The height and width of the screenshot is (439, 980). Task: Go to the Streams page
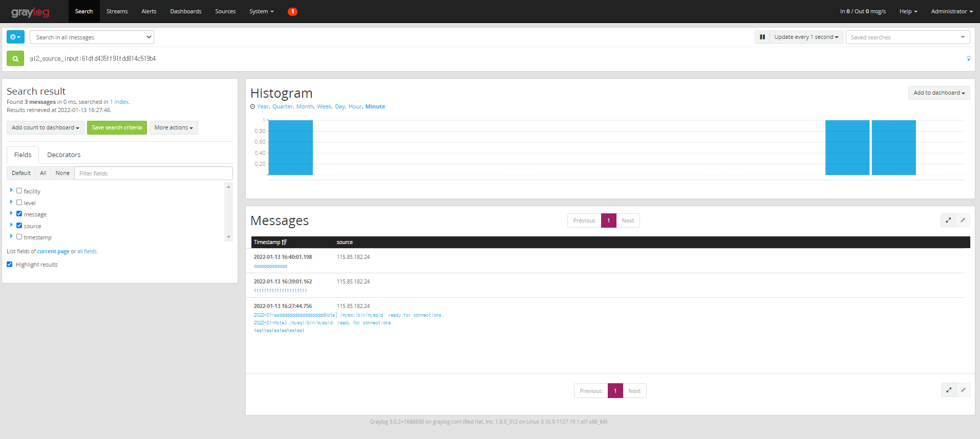(117, 11)
